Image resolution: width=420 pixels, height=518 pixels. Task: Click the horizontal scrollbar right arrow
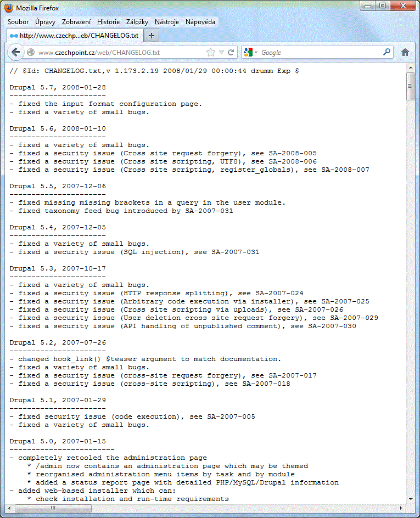coord(401,508)
